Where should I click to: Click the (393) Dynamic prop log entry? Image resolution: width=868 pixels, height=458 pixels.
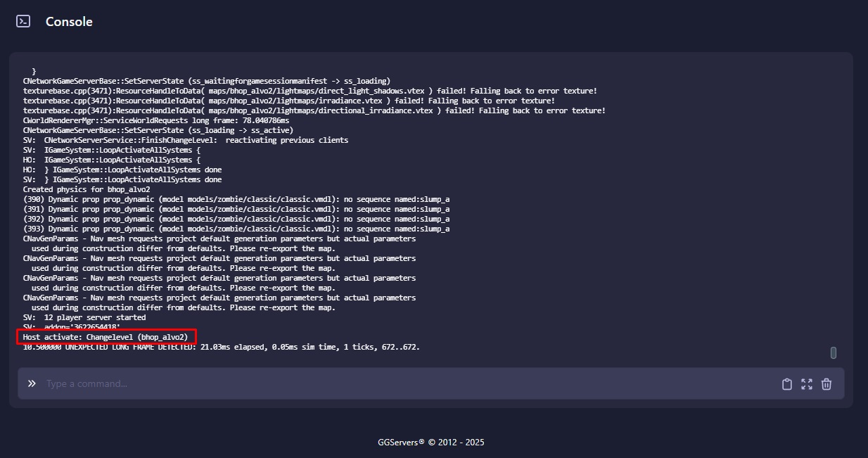236,229
